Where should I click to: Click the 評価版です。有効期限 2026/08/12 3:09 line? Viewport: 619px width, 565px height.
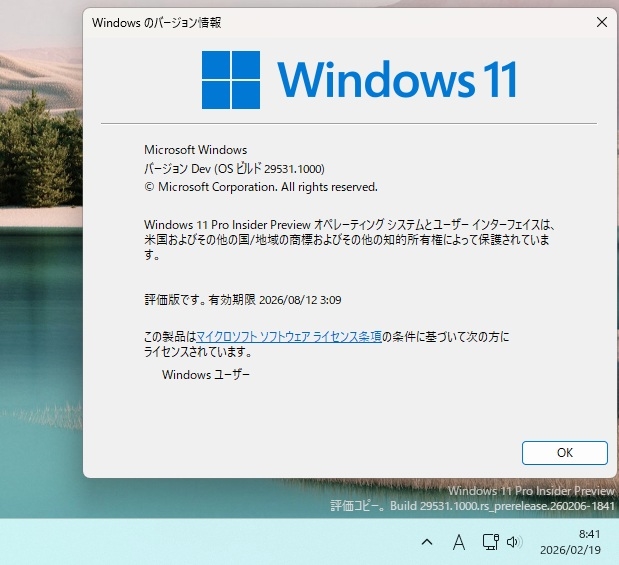click(242, 300)
